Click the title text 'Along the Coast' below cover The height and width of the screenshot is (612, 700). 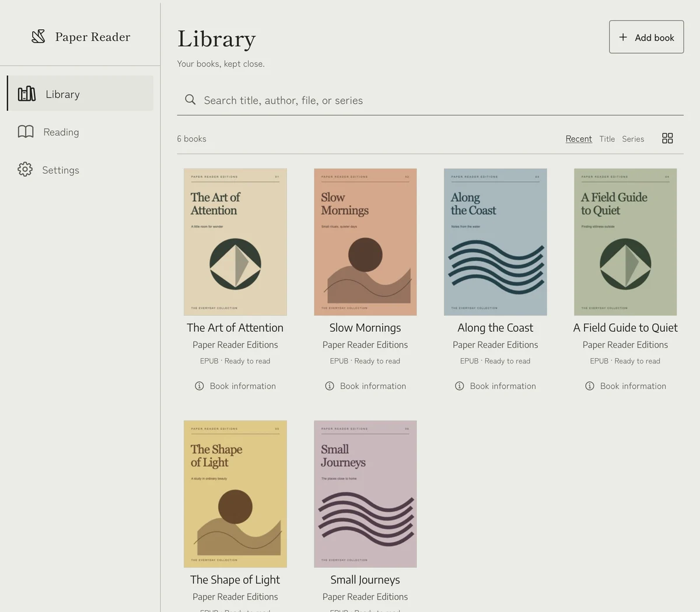[x=495, y=328]
